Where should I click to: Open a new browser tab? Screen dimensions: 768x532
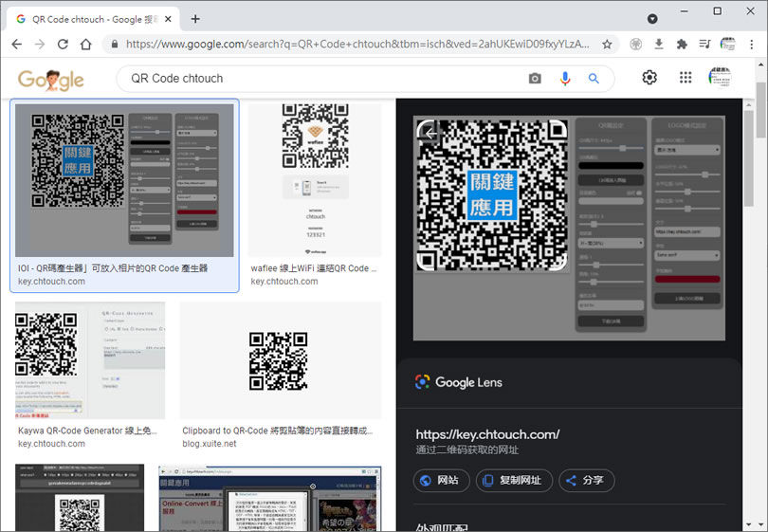coord(195,19)
